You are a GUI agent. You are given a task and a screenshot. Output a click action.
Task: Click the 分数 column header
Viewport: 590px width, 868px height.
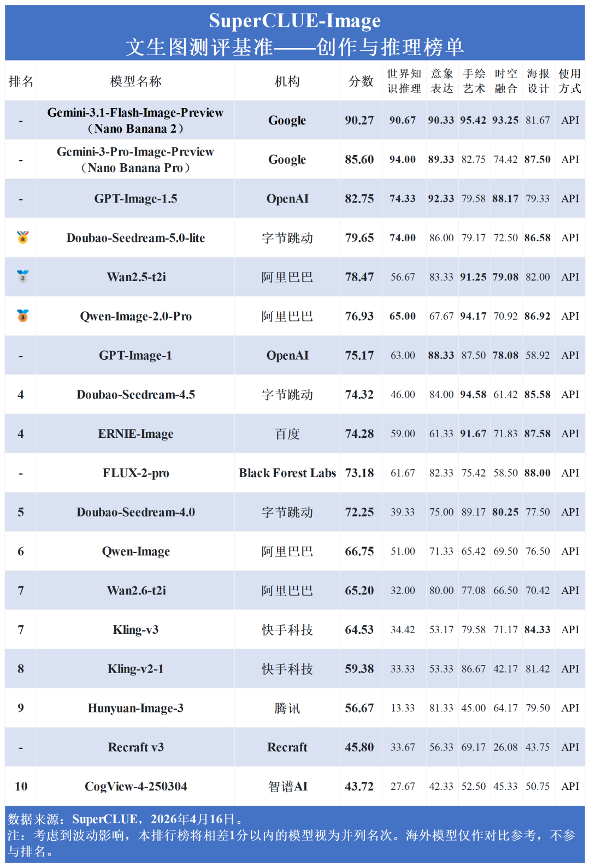(361, 81)
